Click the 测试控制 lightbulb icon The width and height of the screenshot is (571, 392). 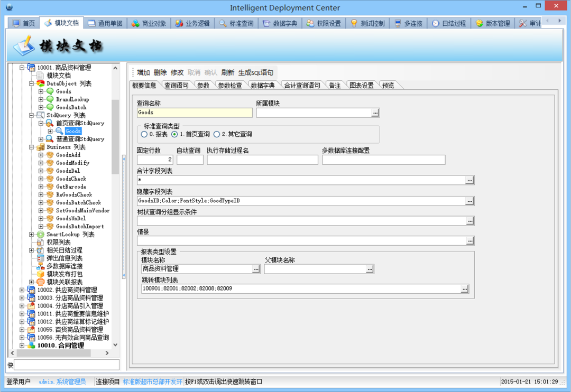click(354, 23)
